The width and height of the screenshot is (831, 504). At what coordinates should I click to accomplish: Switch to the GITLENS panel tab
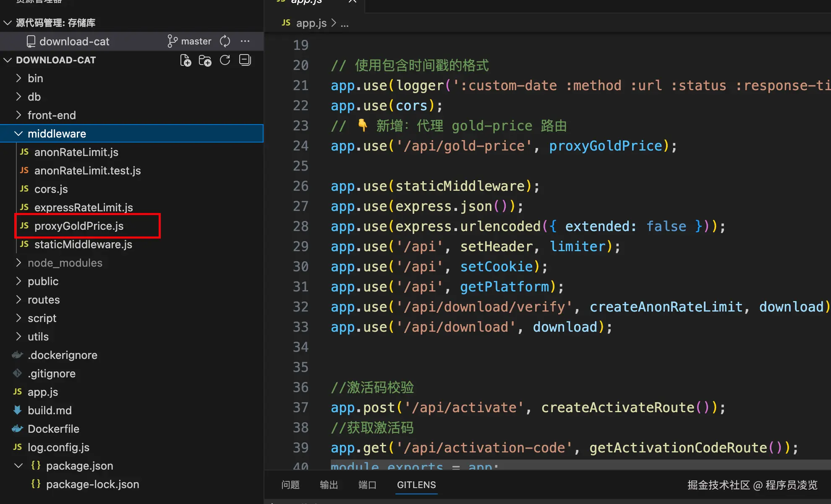click(x=416, y=485)
